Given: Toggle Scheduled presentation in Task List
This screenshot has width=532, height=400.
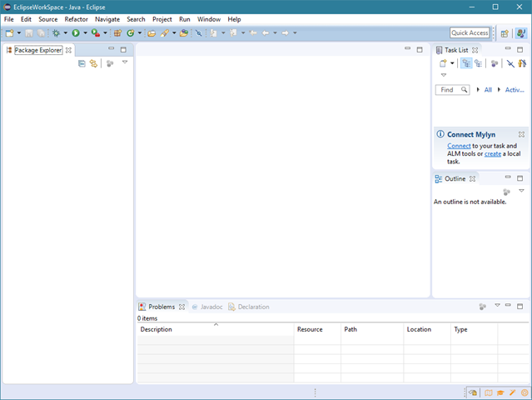Looking at the screenshot, I should tap(479, 63).
